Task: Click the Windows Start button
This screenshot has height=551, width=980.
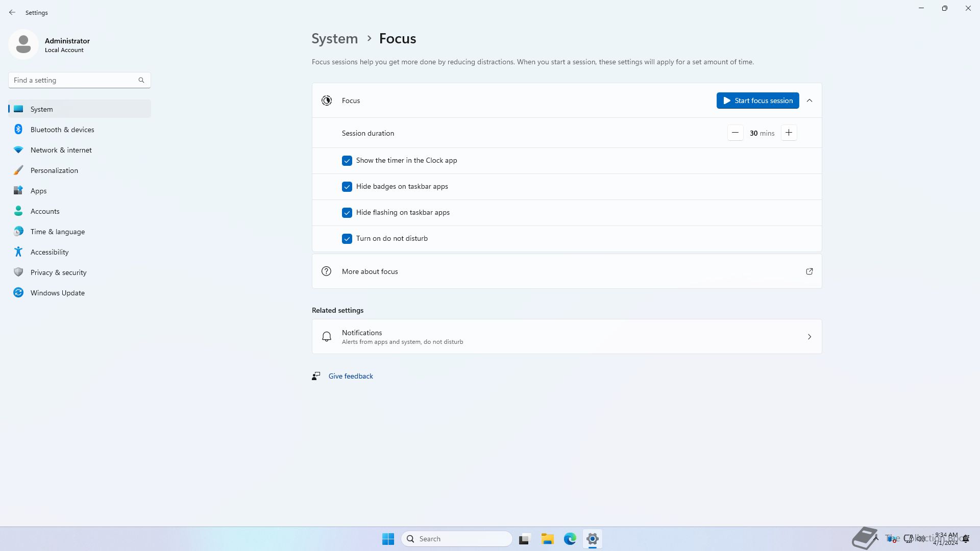Action: tap(388, 539)
